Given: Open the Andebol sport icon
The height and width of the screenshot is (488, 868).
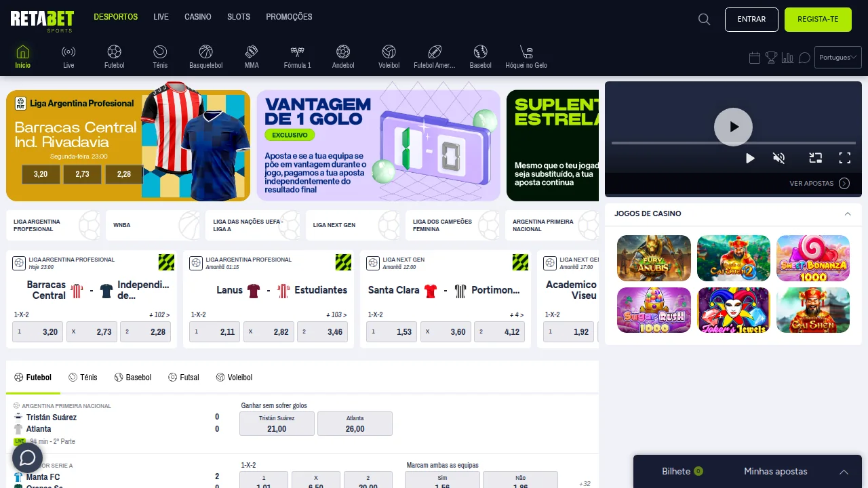Looking at the screenshot, I should [343, 52].
